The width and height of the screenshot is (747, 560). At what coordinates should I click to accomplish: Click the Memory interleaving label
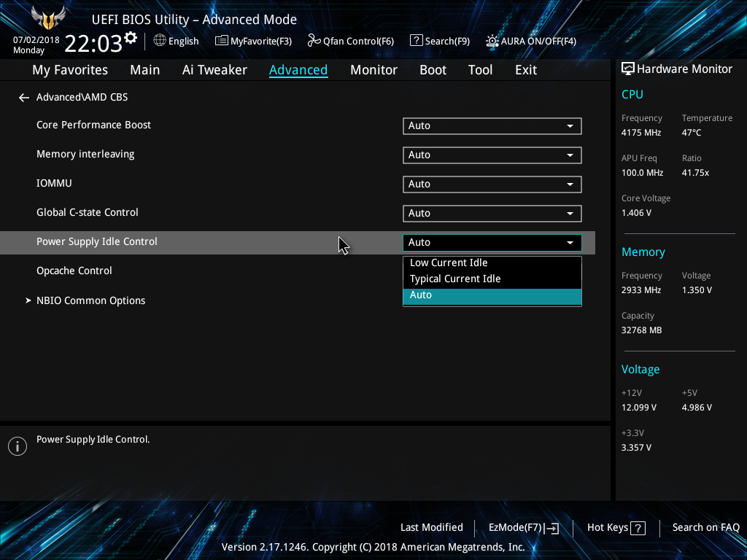coord(86,155)
